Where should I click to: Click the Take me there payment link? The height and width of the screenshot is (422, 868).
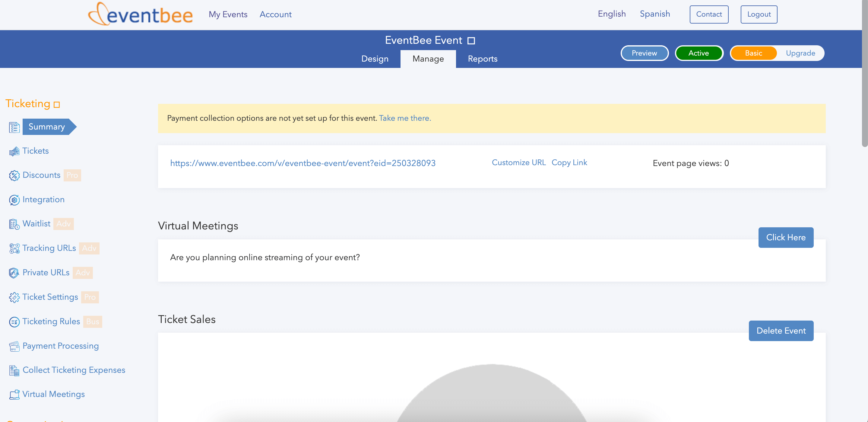pos(405,117)
